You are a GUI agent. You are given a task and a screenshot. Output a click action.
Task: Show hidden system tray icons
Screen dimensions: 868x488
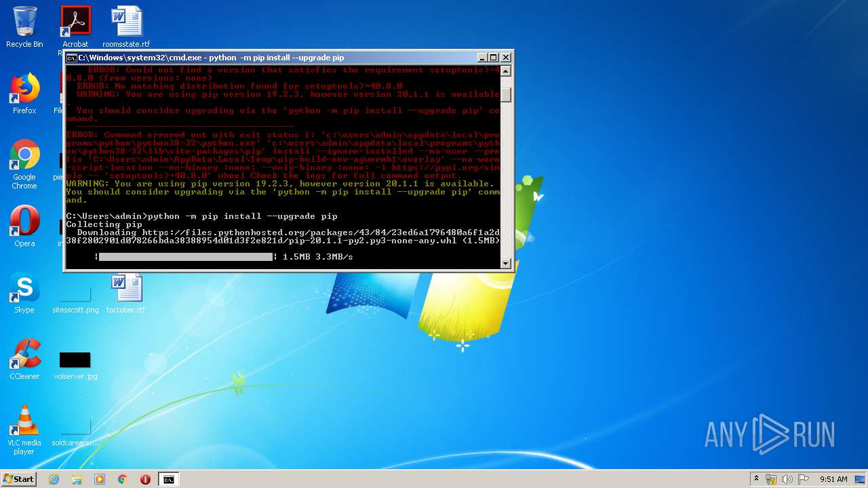click(x=756, y=479)
